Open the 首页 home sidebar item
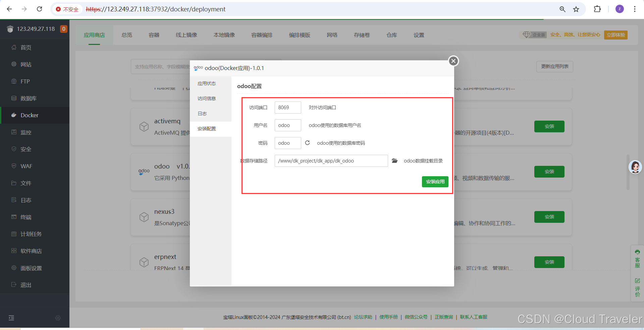This screenshot has width=644, height=330. [35, 48]
